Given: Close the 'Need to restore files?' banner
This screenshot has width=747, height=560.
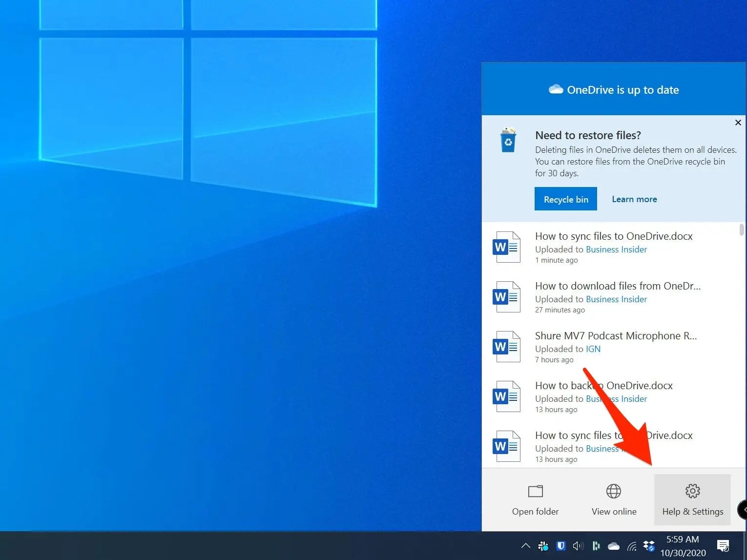Looking at the screenshot, I should [x=738, y=123].
